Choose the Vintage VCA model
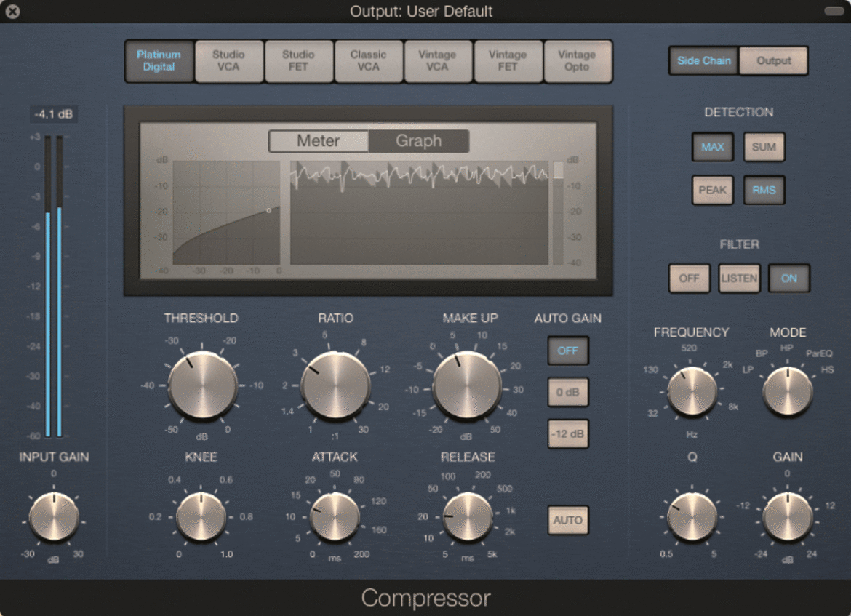This screenshot has width=851, height=616. coord(437,61)
